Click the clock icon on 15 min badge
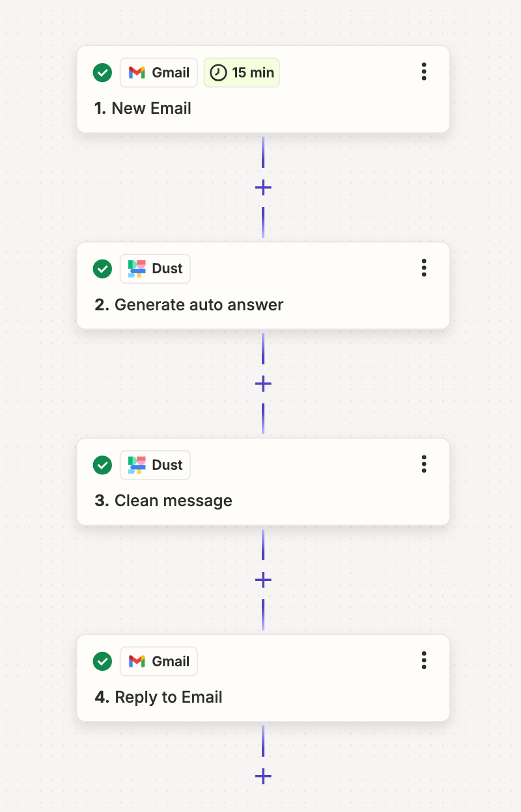 218,73
